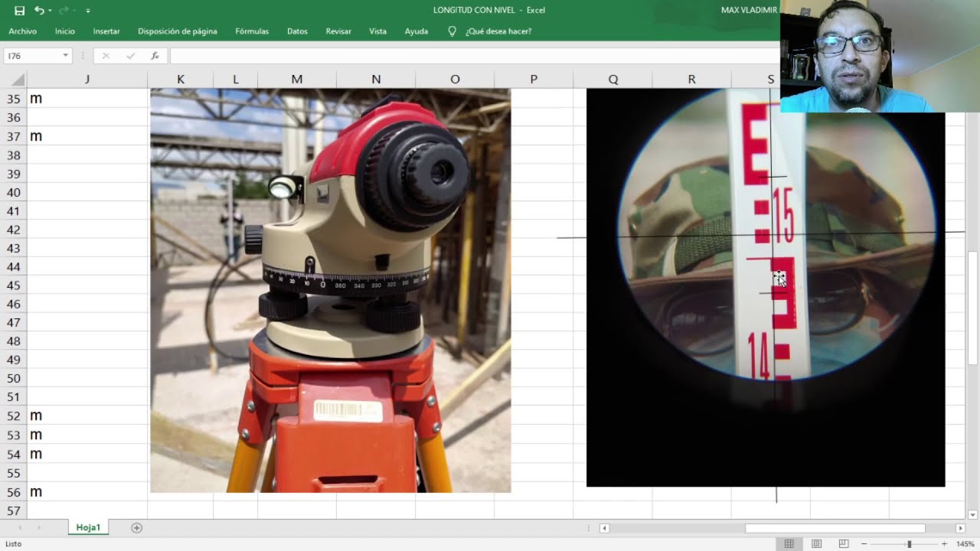
Task: Select row 44 header
Action: pyautogui.click(x=14, y=266)
